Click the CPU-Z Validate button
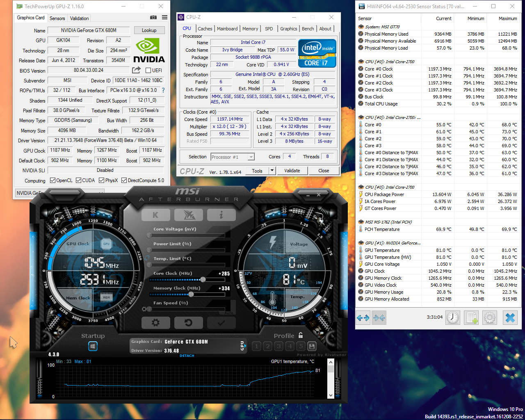The width and height of the screenshot is (525, 420). point(292,171)
